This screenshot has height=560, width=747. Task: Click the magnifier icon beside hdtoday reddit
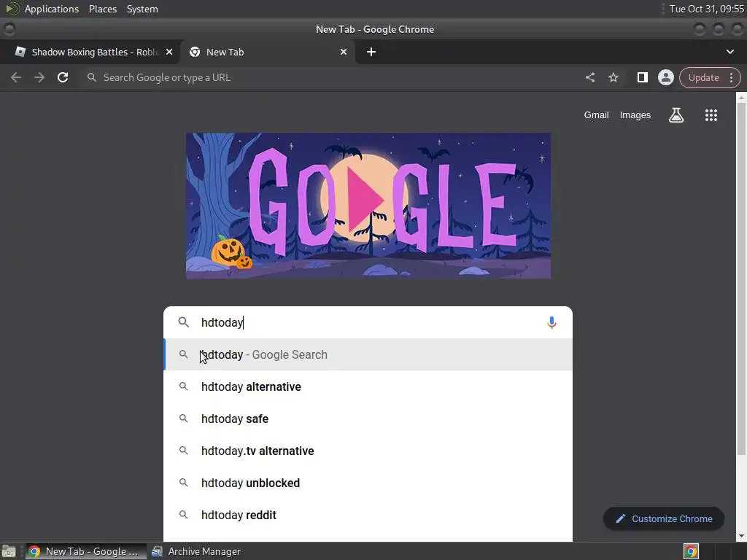[183, 515]
